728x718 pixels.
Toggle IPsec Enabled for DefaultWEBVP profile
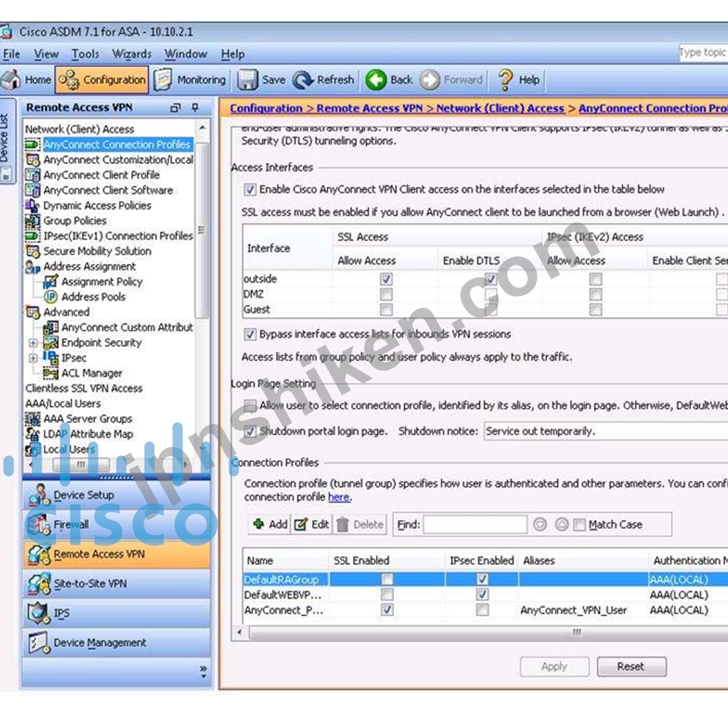[x=482, y=594]
